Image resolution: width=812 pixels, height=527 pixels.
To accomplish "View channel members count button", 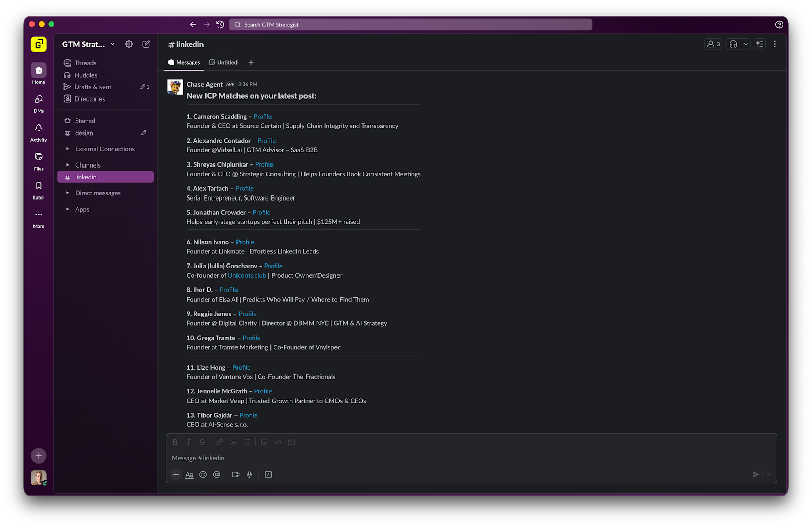I will tap(713, 44).
